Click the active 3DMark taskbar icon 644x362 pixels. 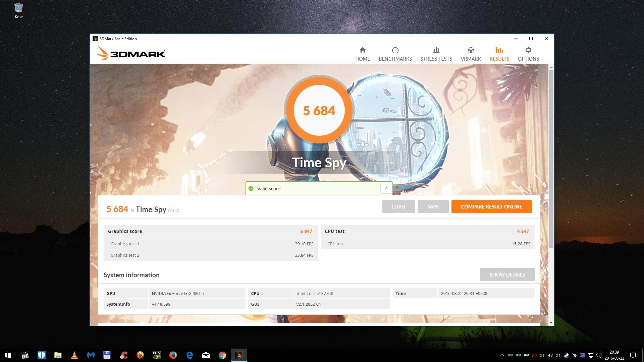[x=238, y=355]
